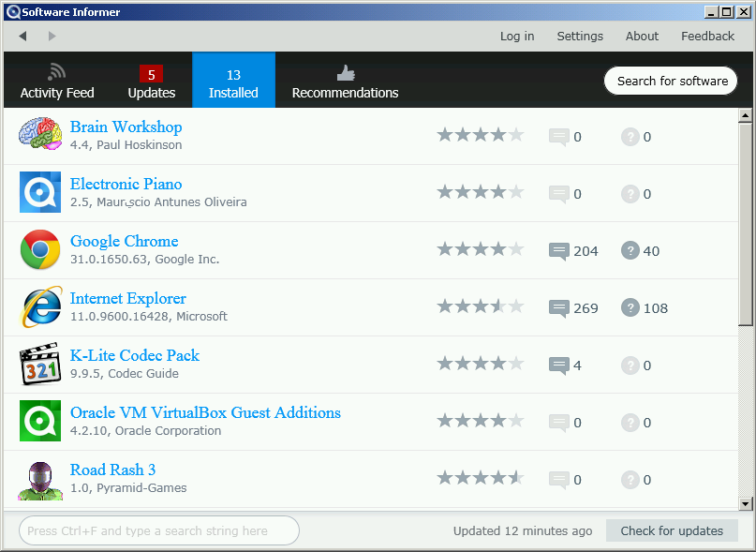Screen dimensions: 756x552
Task: Open questions for Internet Explorer
Action: click(645, 307)
